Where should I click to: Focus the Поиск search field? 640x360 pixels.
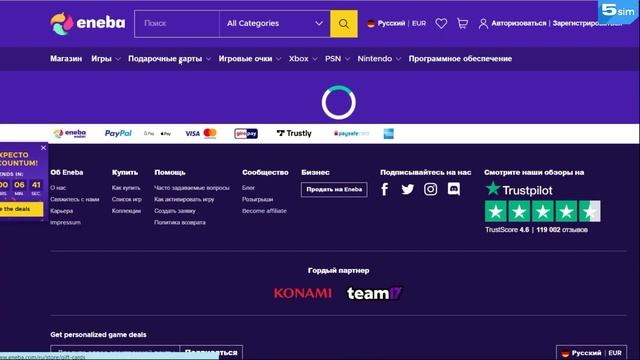(177, 24)
